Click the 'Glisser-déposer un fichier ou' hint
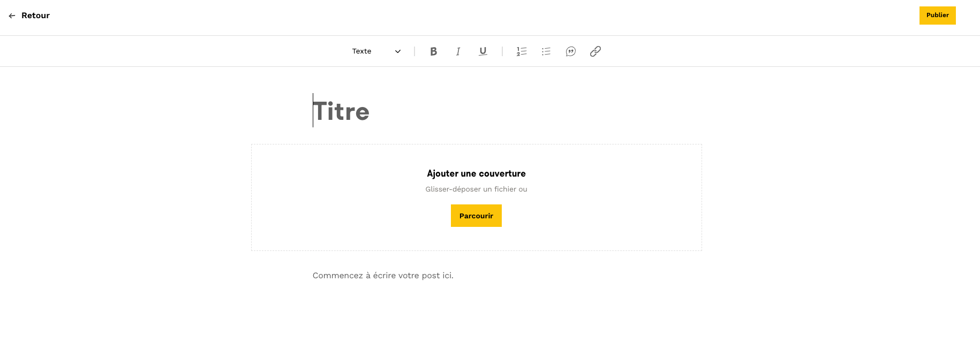Image resolution: width=980 pixels, height=343 pixels. 476,189
